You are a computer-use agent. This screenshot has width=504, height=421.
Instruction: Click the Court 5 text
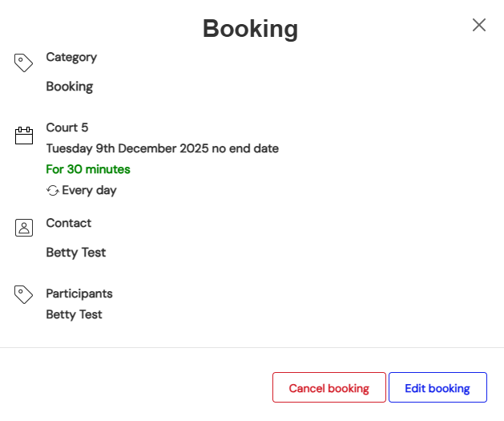tap(67, 128)
